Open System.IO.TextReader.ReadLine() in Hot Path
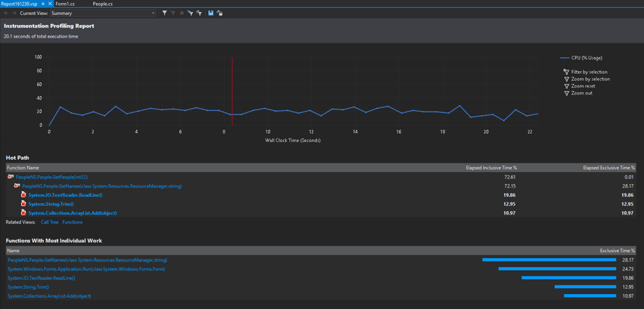The width and height of the screenshot is (644, 309). pyautogui.click(x=65, y=195)
